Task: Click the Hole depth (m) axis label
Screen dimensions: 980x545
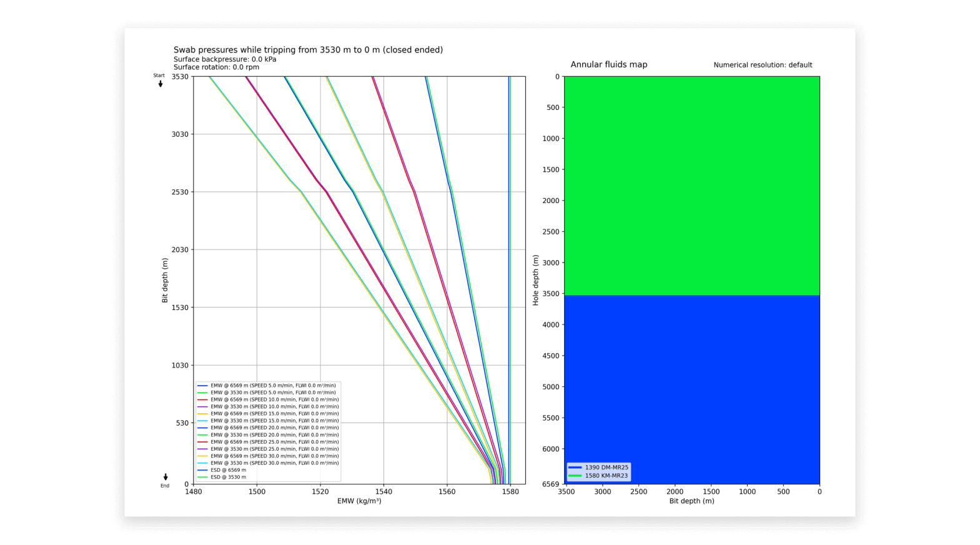Action: point(536,280)
